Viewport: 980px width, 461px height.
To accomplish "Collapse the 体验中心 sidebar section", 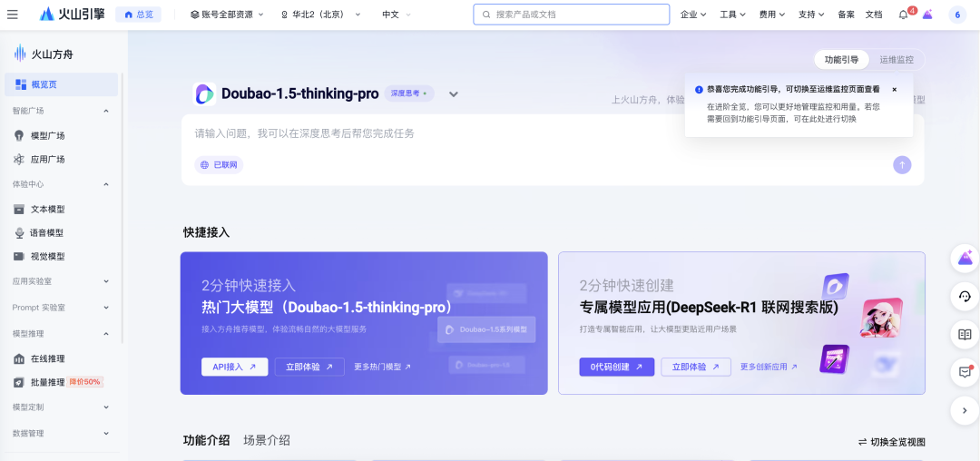I will 105,185.
